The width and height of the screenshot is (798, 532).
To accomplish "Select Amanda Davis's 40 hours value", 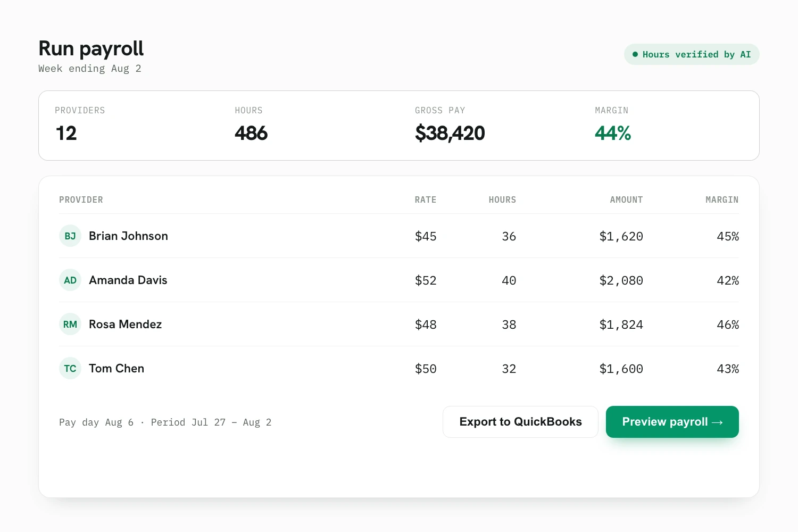I will tap(509, 280).
